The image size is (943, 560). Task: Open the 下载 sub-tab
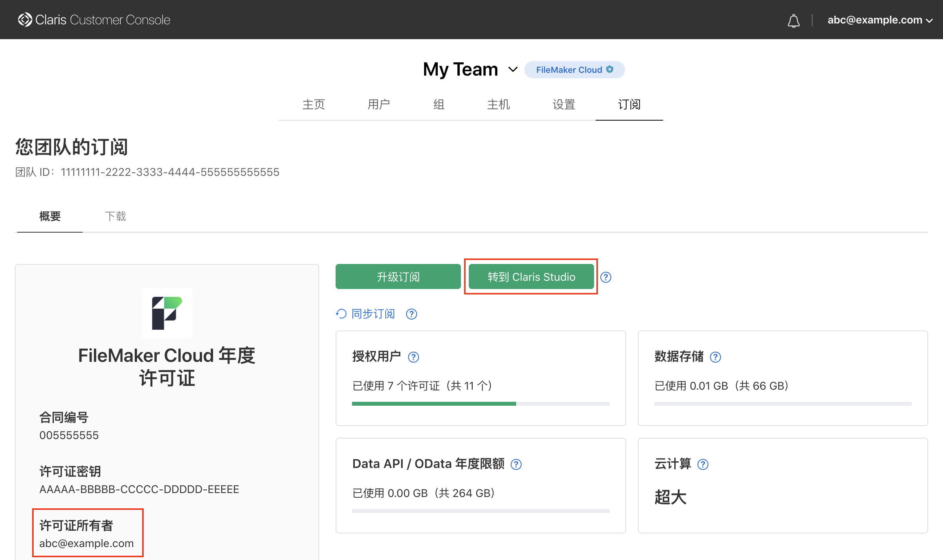pyautogui.click(x=115, y=216)
